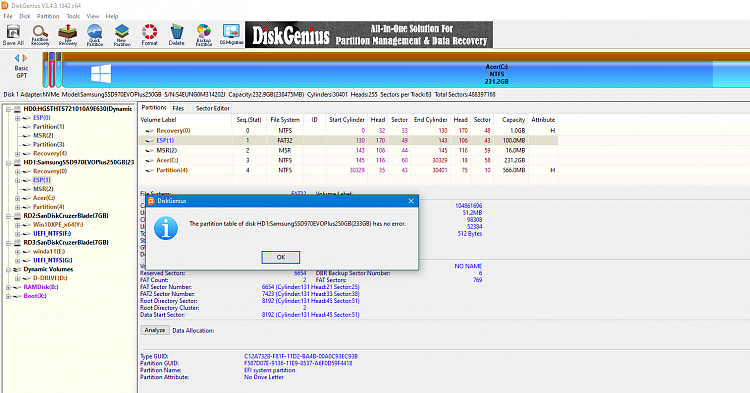Screen dimensions: 750x393
Task: Select UEFI_NTFS(G:) in the tree
Action: (x=53, y=261)
